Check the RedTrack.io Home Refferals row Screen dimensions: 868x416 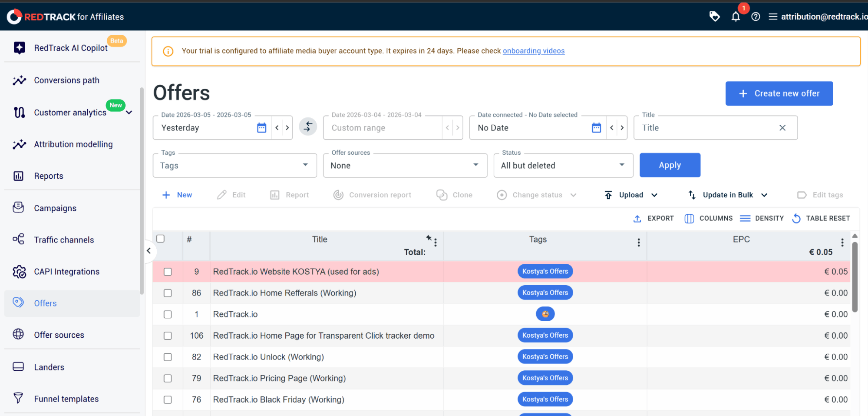168,293
